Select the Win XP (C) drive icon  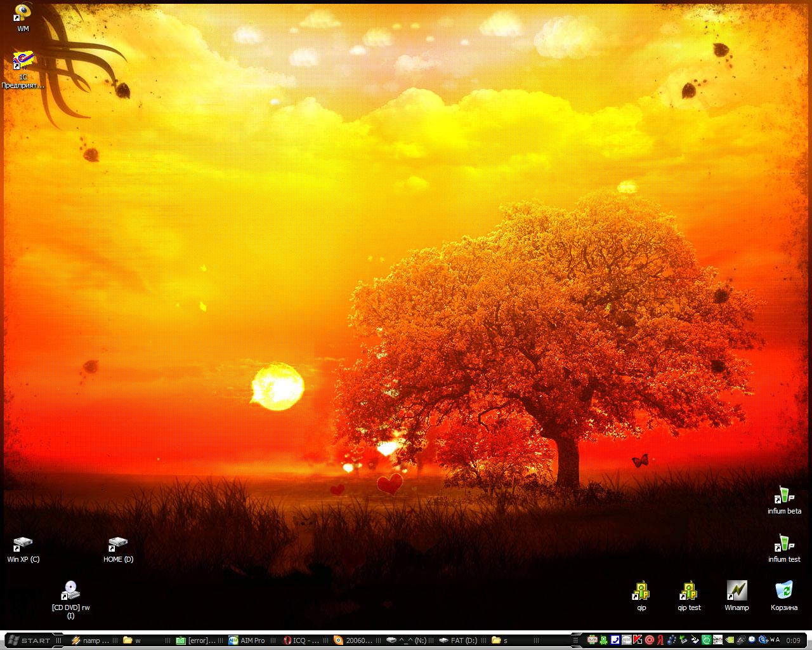click(23, 545)
